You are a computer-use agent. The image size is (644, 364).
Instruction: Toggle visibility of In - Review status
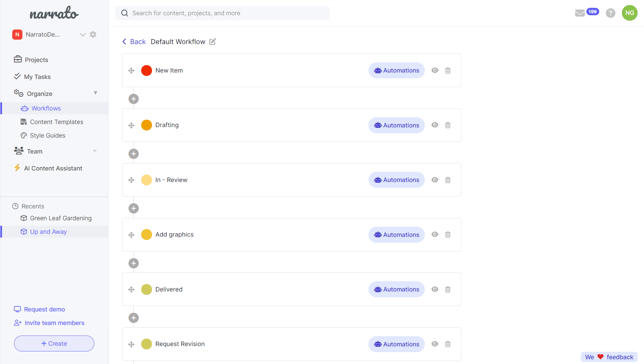pyautogui.click(x=435, y=180)
